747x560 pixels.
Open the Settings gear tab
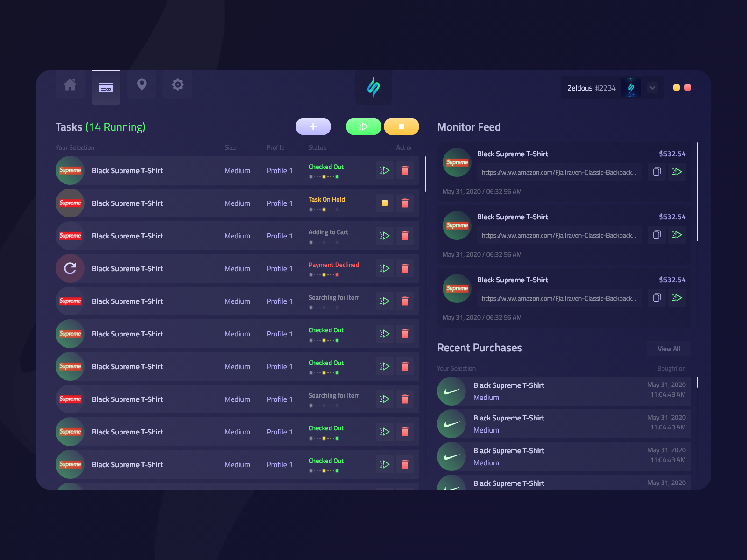click(x=178, y=85)
